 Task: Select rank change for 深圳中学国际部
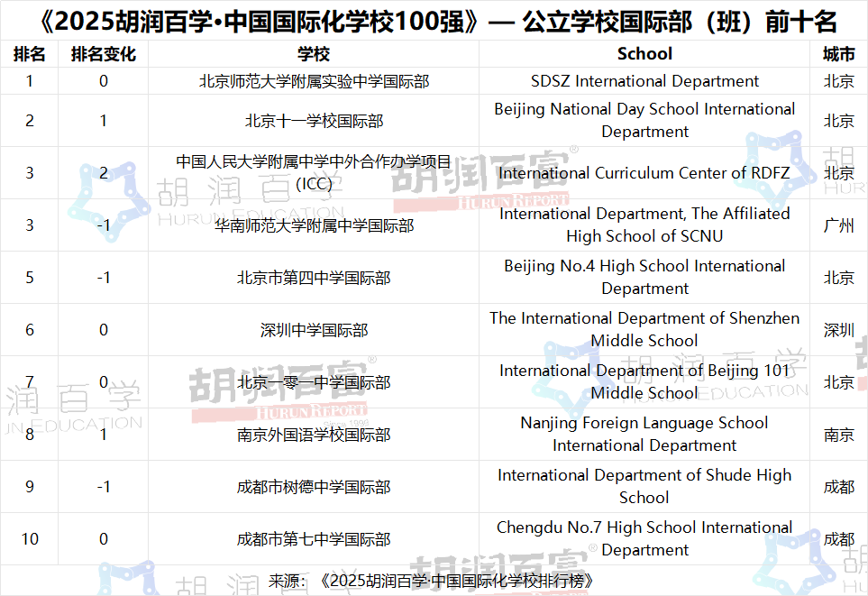(104, 330)
